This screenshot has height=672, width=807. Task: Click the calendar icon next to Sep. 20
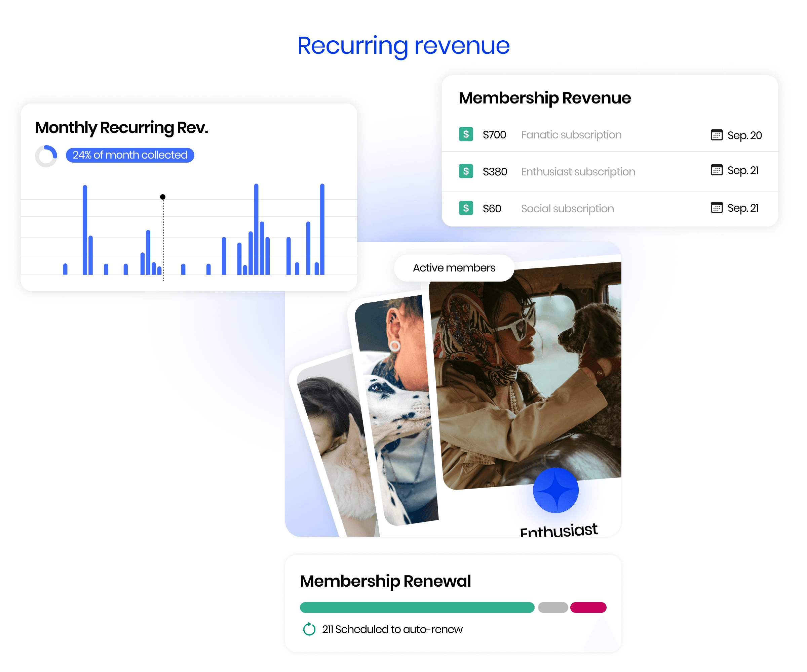716,135
